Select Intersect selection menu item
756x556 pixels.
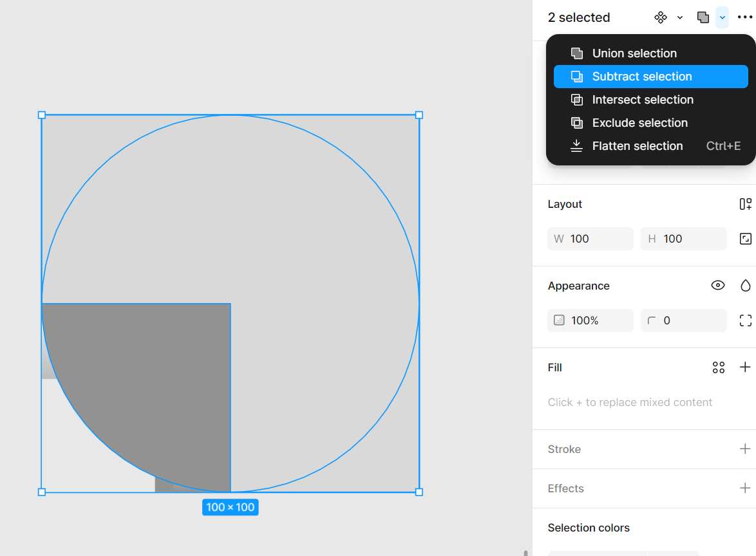coord(643,100)
